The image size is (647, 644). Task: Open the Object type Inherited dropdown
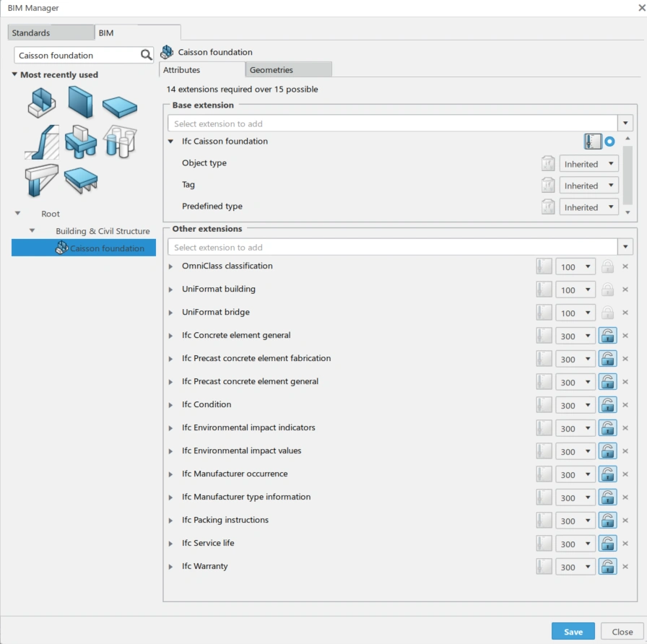click(x=589, y=164)
